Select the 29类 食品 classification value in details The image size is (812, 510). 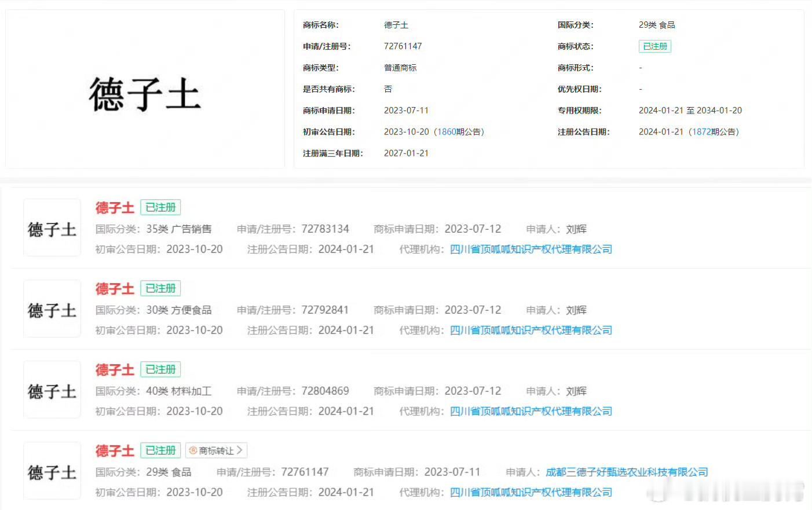point(657,25)
